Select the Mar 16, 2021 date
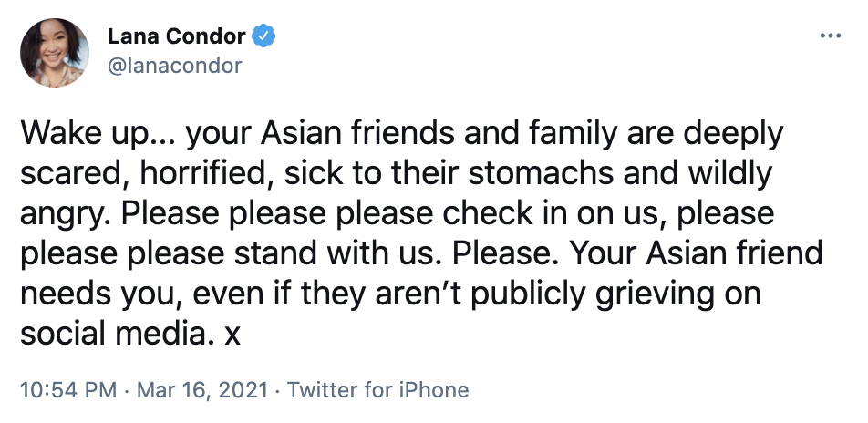The width and height of the screenshot is (868, 423). coord(202,390)
